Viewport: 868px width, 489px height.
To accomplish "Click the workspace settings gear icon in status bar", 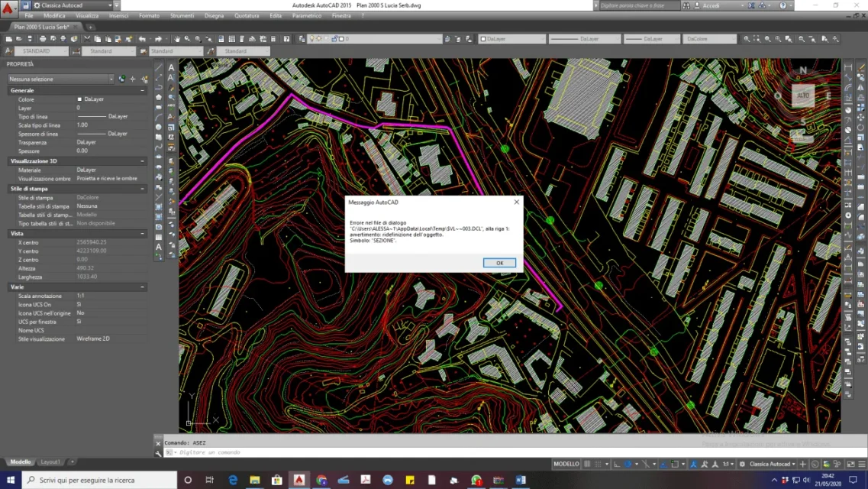I will pos(741,464).
